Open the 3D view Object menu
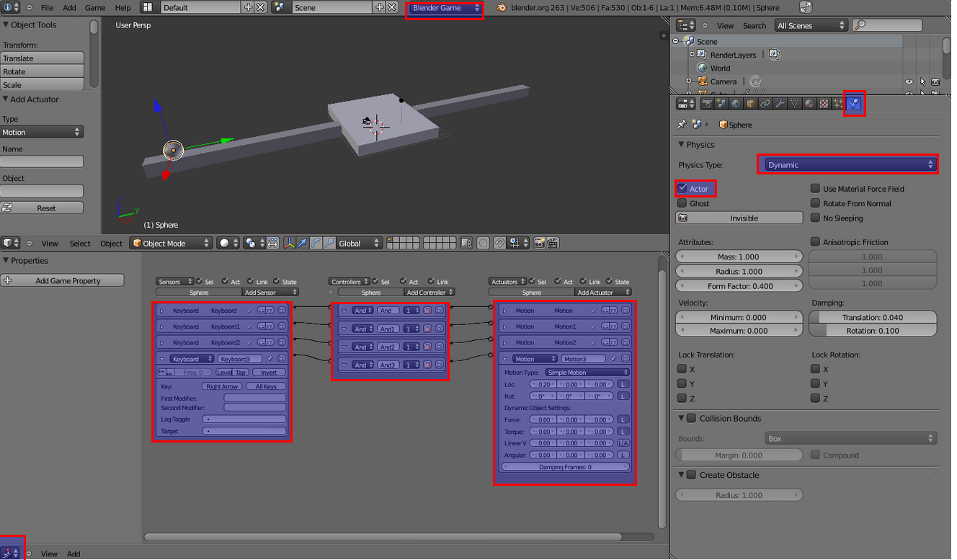Viewport: 957px width, 560px height. [x=111, y=243]
